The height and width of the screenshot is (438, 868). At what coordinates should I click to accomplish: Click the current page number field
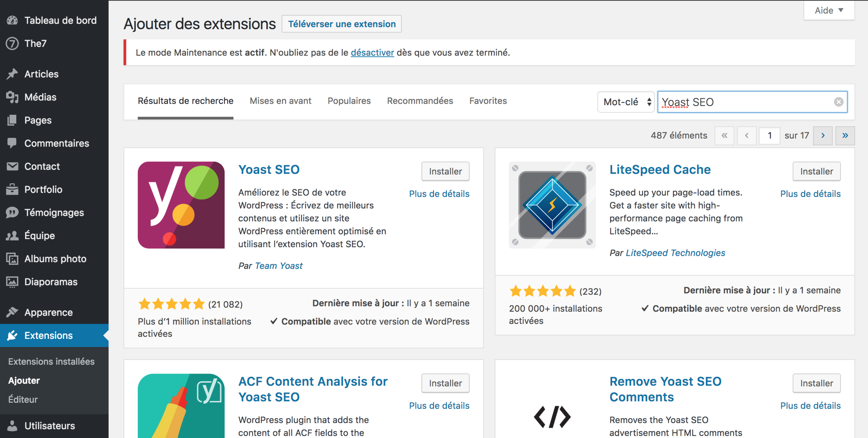pos(769,135)
